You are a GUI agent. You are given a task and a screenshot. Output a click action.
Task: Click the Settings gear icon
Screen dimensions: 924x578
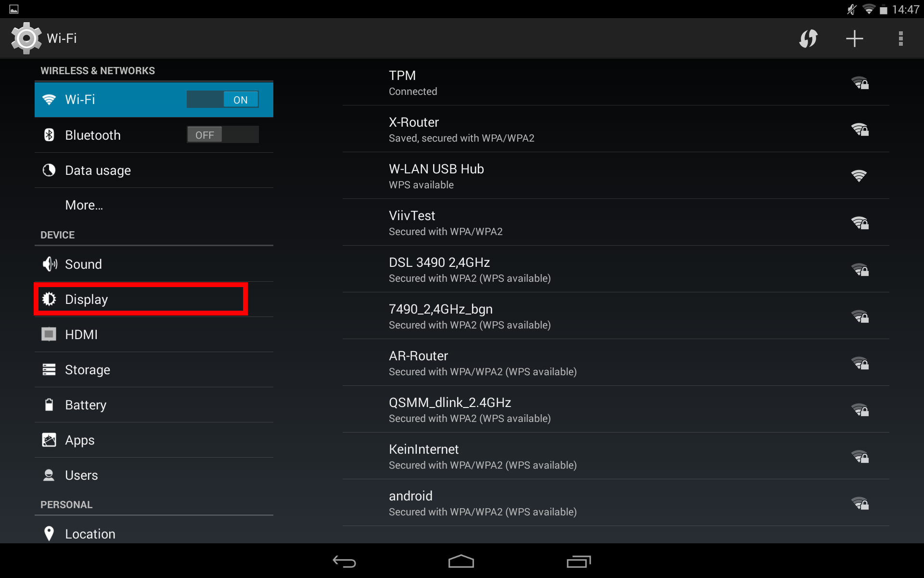pos(26,38)
